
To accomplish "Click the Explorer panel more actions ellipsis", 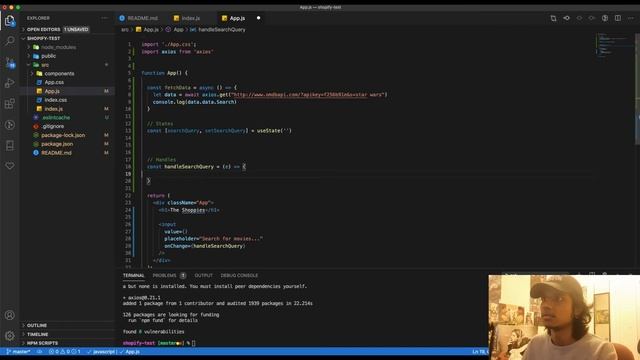I will click(x=104, y=18).
